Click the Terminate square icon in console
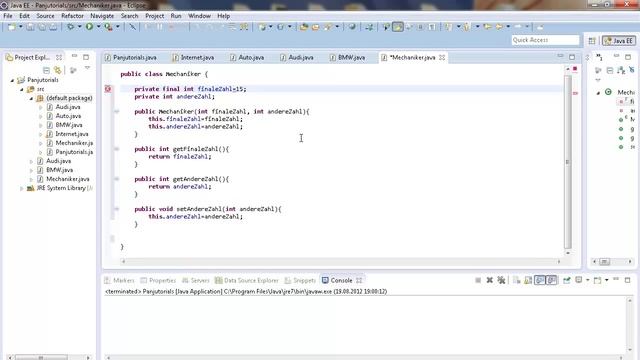 click(x=478, y=280)
